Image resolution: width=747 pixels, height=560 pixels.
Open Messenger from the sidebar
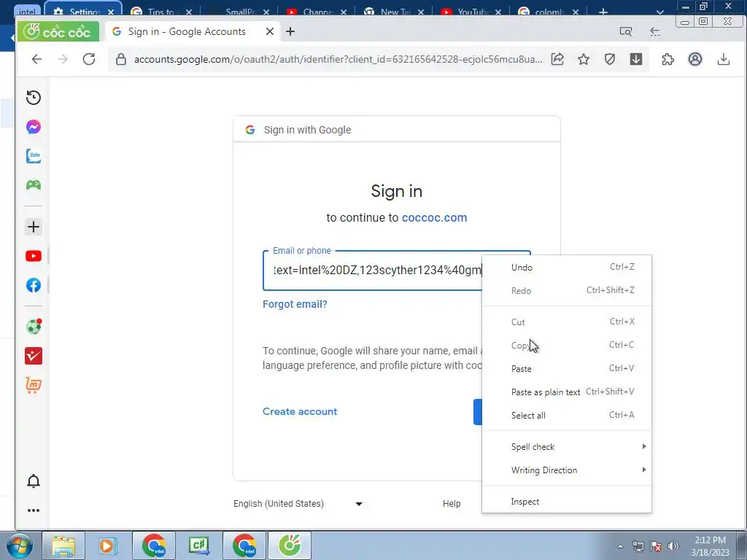(x=34, y=127)
